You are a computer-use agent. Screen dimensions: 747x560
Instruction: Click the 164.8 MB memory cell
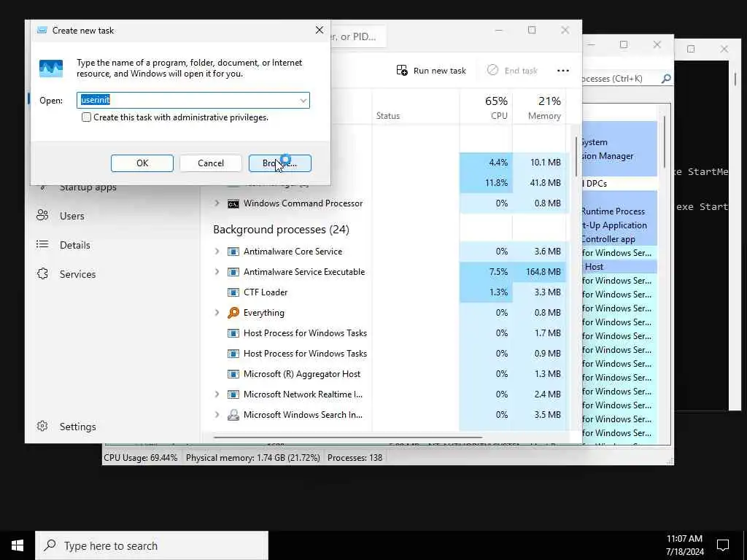tap(539, 272)
